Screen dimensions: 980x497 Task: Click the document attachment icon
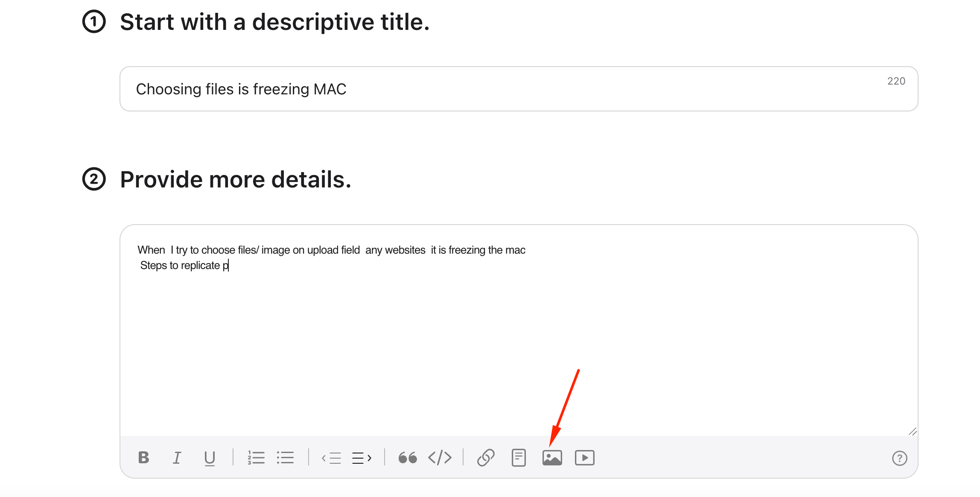click(519, 458)
